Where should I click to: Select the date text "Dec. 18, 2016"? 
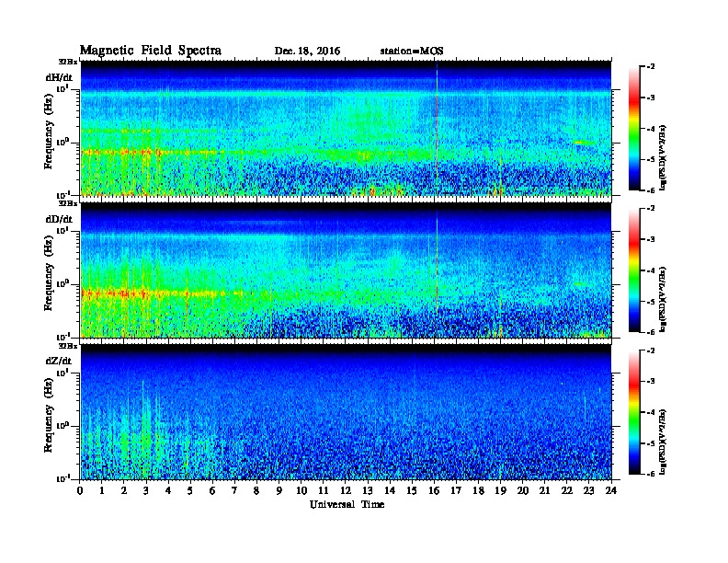[x=307, y=52]
